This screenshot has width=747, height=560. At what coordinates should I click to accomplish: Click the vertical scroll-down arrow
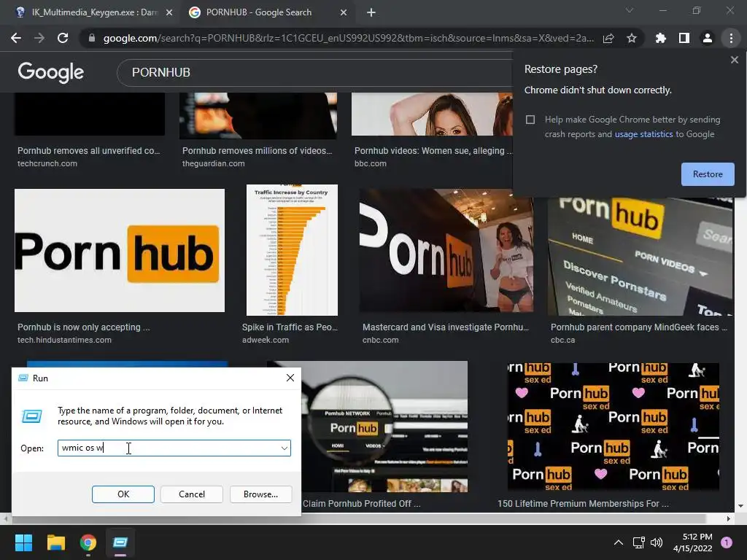(x=740, y=506)
